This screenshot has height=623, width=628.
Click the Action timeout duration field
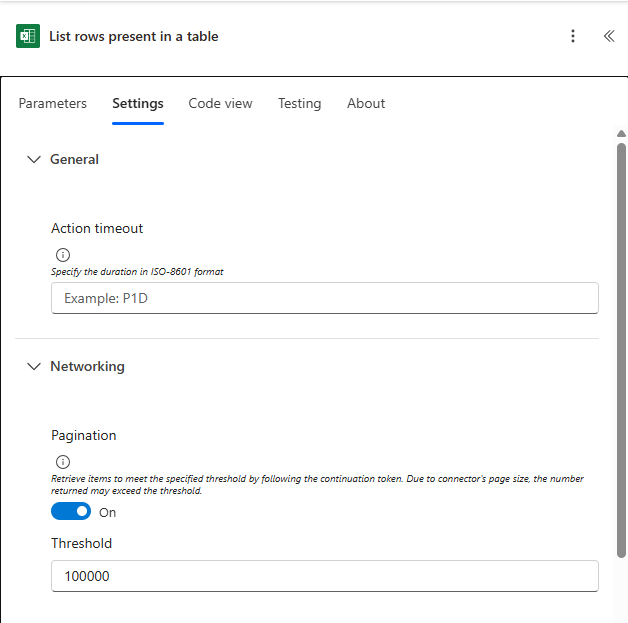coord(325,298)
